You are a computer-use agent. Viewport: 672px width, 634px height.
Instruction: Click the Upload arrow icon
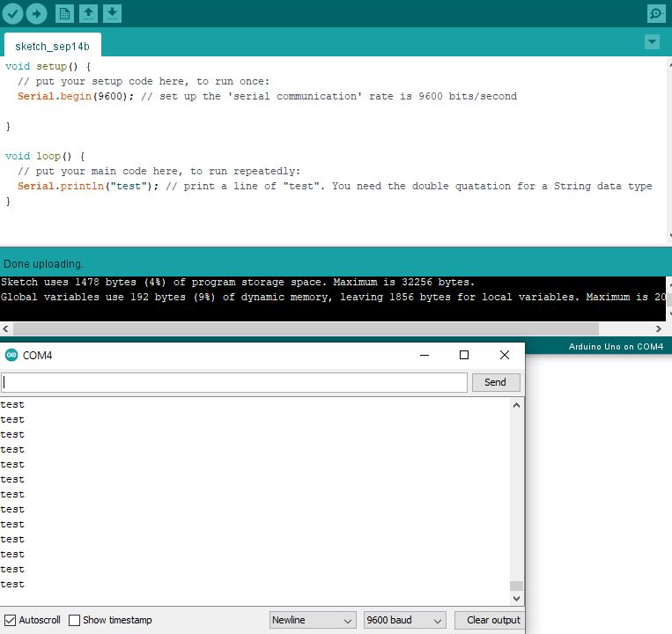click(x=36, y=14)
